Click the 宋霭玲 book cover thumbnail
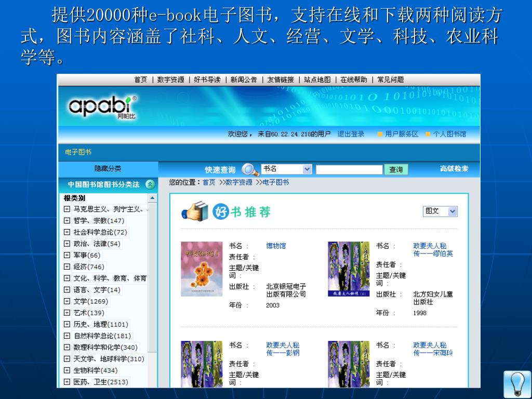532x399 pixels. (349, 364)
